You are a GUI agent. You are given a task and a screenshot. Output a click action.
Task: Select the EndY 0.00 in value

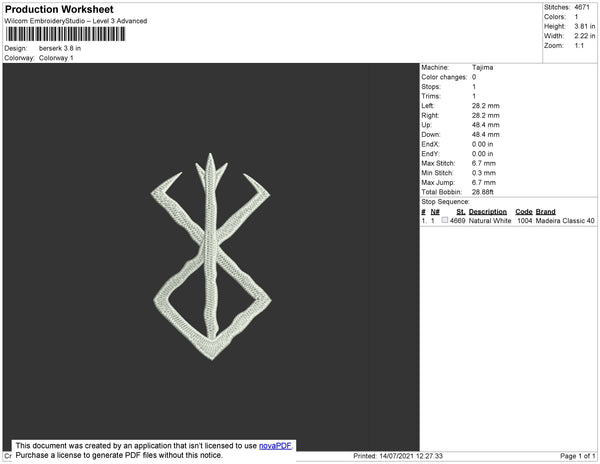tap(483, 153)
